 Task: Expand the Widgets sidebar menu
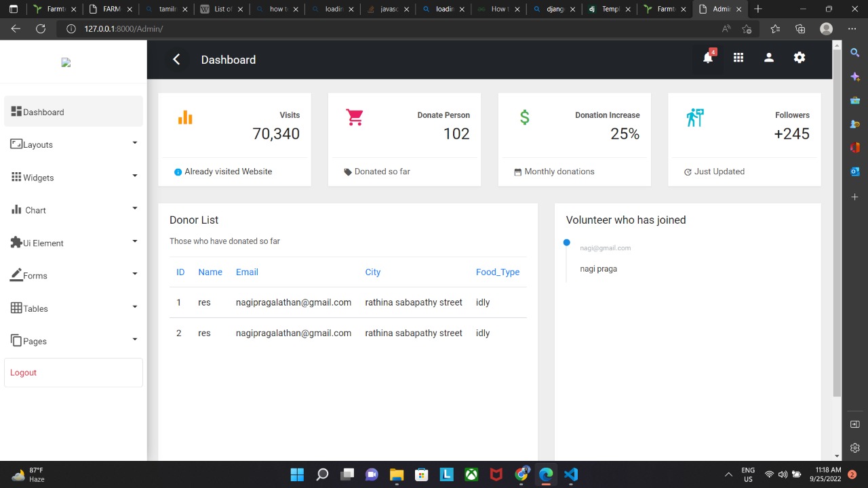[x=73, y=178]
